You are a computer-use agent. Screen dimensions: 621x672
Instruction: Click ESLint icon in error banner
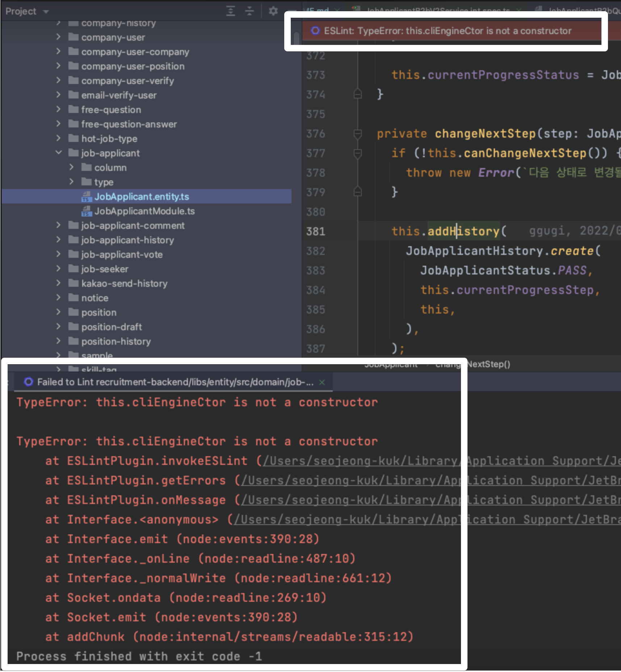(315, 31)
